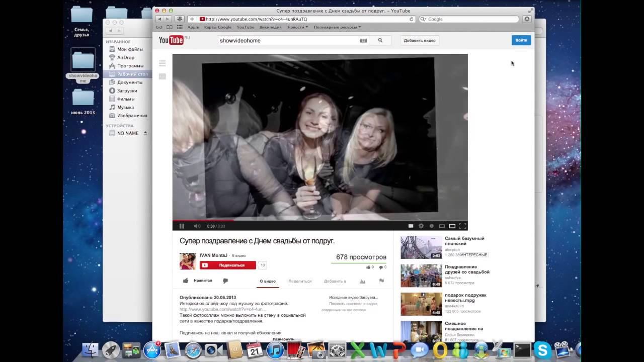Switch player to small size
This screenshot has height=362, width=644.
tap(442, 226)
